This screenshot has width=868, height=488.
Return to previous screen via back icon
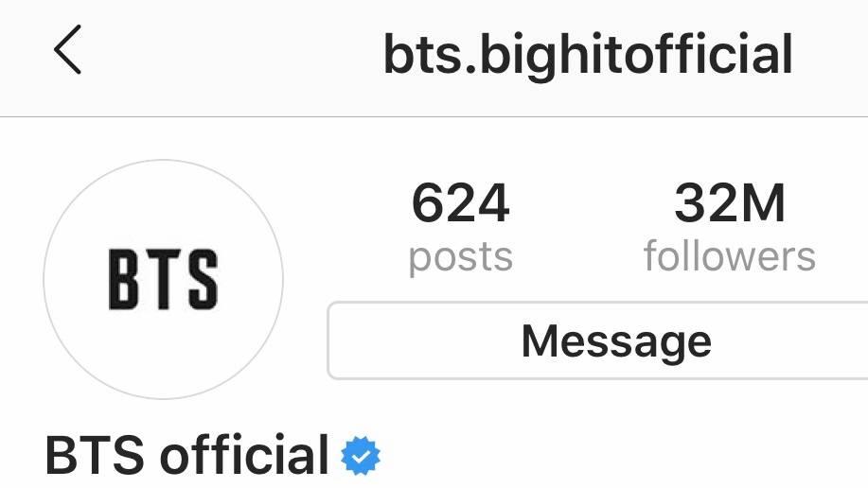click(67, 49)
